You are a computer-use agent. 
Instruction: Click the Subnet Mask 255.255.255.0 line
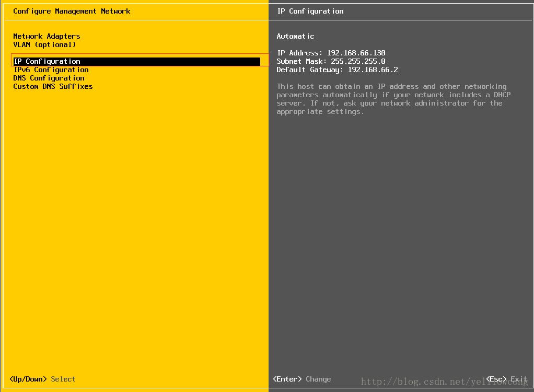(331, 61)
